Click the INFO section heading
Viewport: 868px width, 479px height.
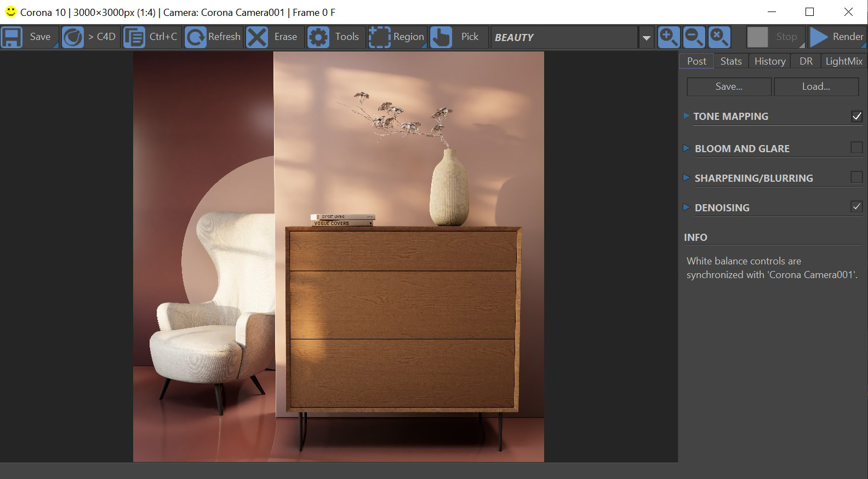695,237
